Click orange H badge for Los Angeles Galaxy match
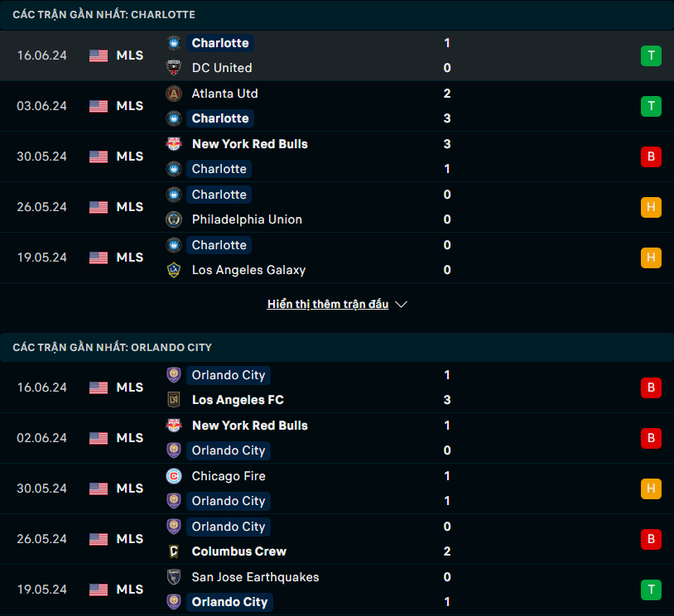Image resolution: width=674 pixels, height=616 pixels. point(651,257)
